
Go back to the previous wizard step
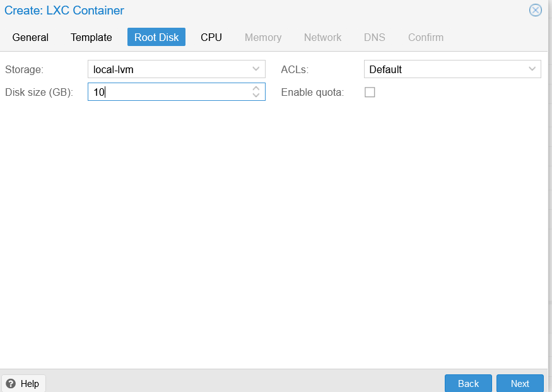tap(468, 383)
